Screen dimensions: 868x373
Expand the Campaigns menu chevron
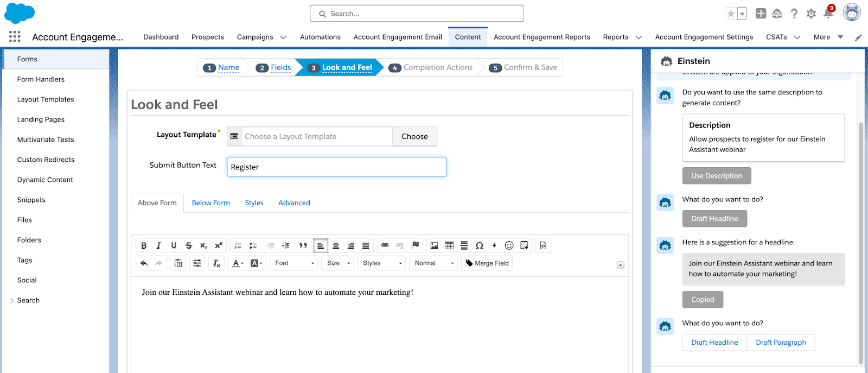(283, 37)
